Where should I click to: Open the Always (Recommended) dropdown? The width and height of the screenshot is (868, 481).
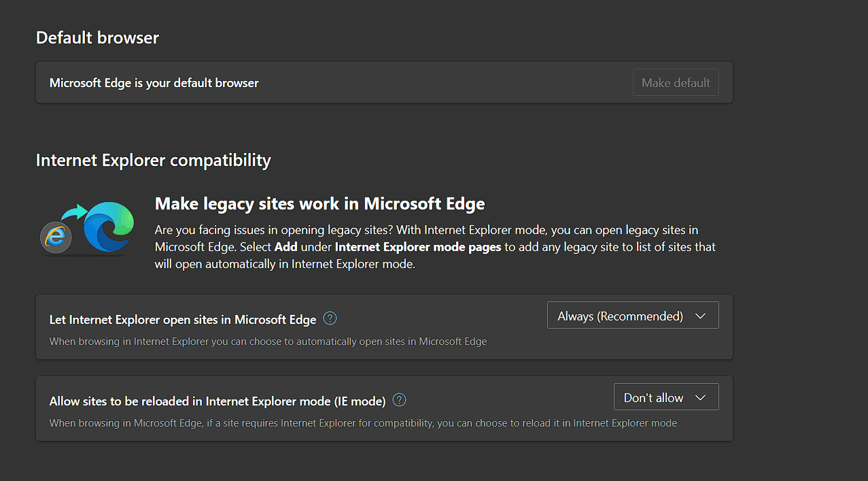[632, 316]
